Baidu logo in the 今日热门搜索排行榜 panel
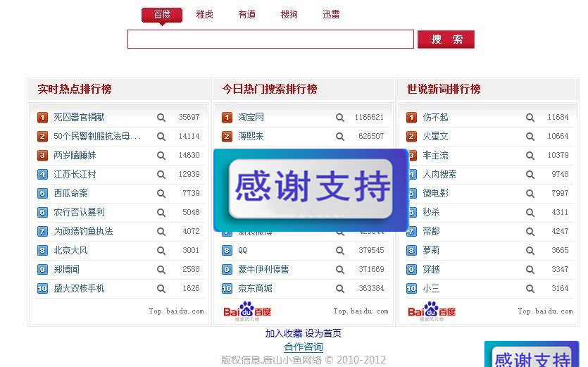Screen dimensions: 588x367 pos(247,311)
